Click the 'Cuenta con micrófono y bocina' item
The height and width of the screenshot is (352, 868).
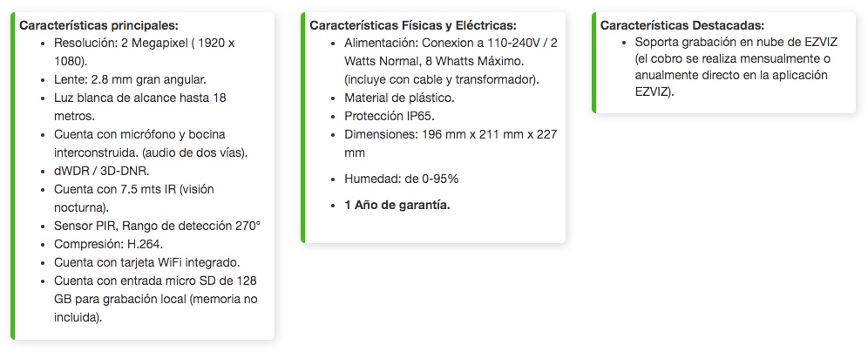tap(151, 144)
